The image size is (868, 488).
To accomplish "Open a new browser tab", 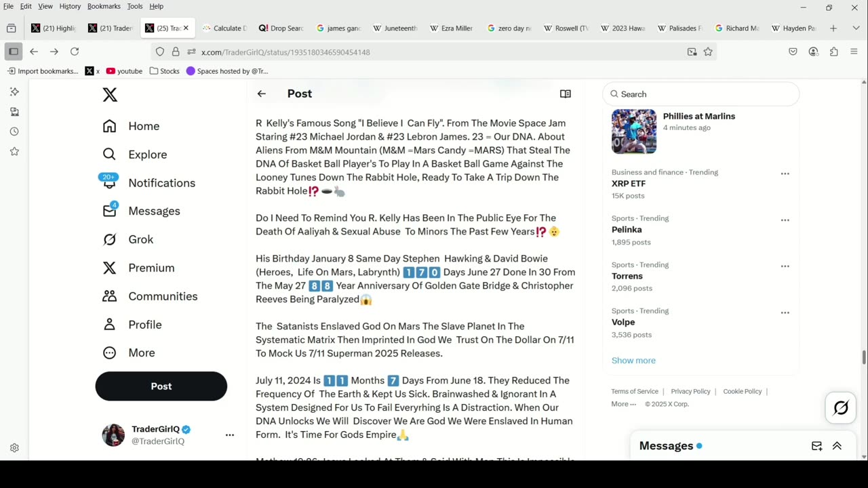I will coord(833,28).
